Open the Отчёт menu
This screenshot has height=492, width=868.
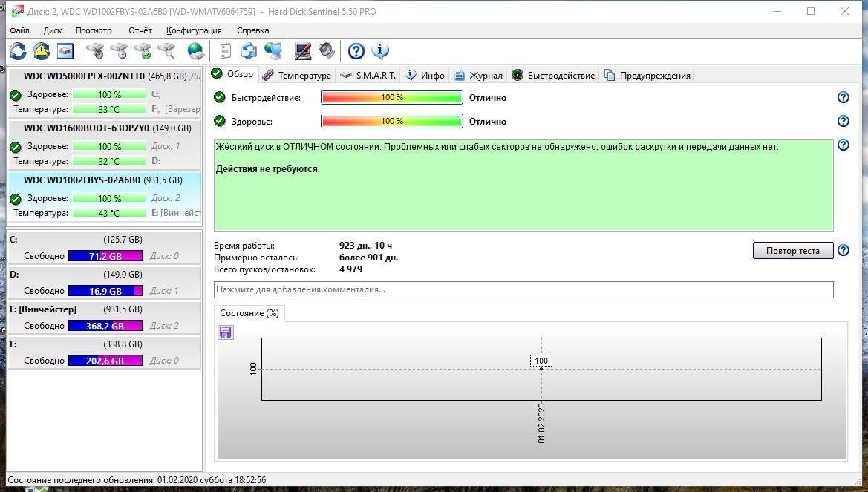coord(140,30)
